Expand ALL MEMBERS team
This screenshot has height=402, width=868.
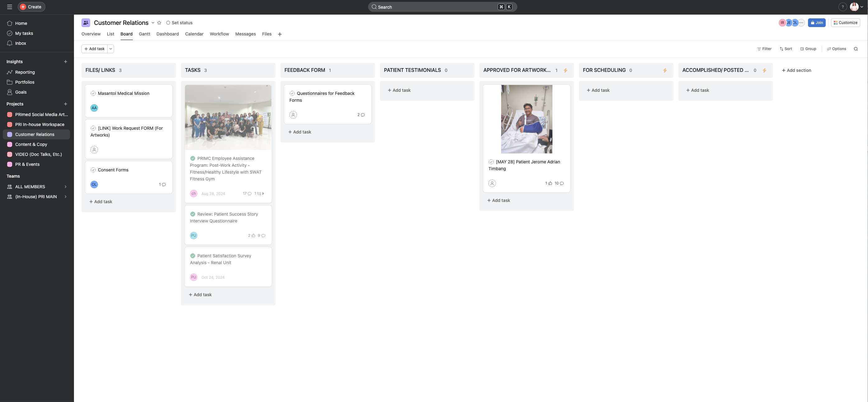pyautogui.click(x=65, y=187)
